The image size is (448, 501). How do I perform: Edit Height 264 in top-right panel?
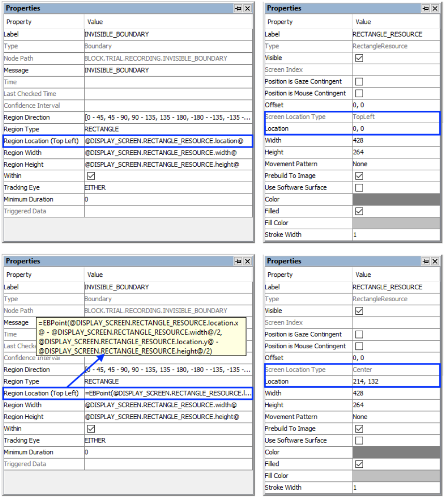pyautogui.click(x=396, y=152)
